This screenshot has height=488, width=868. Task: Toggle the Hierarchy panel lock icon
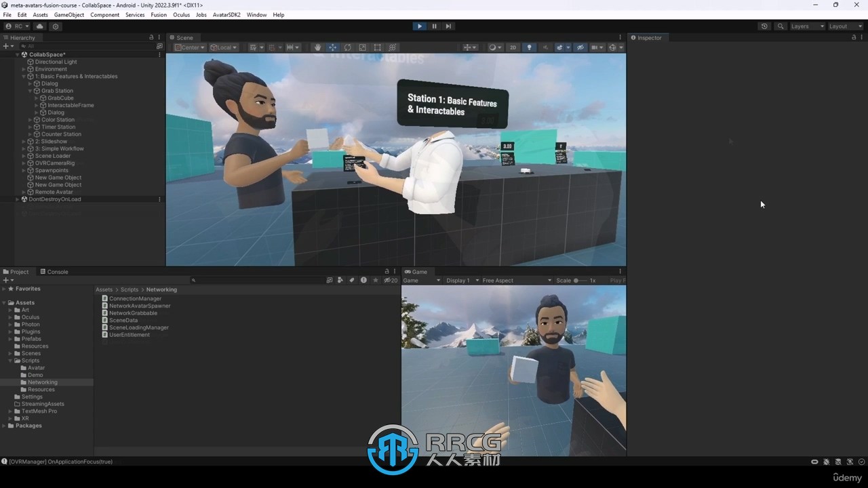pos(151,38)
